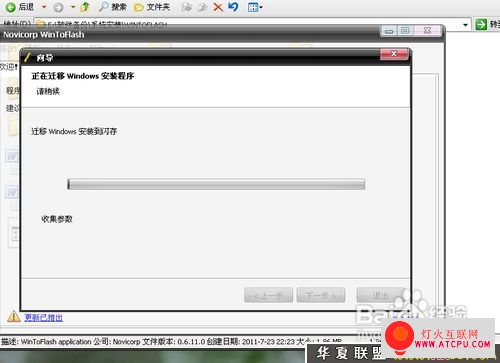
Task: Open the address bar dropdown arrow
Action: (465, 25)
